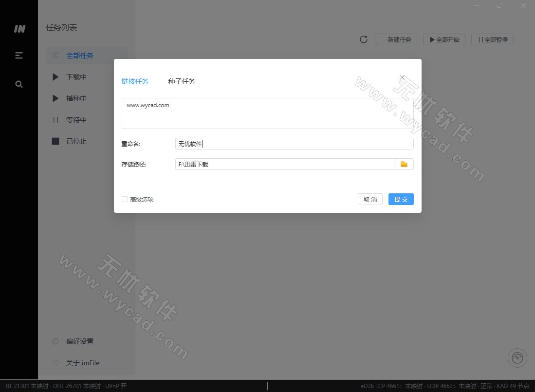
Task: Close the new task dialog
Action: pos(402,77)
